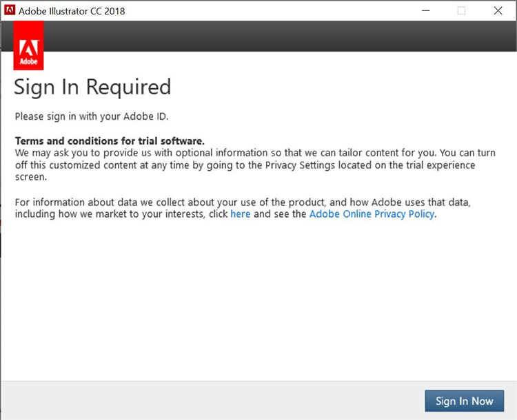The image size is (517, 420).
Task: Open the Adobe Online Privacy Policy link
Action: (372, 214)
